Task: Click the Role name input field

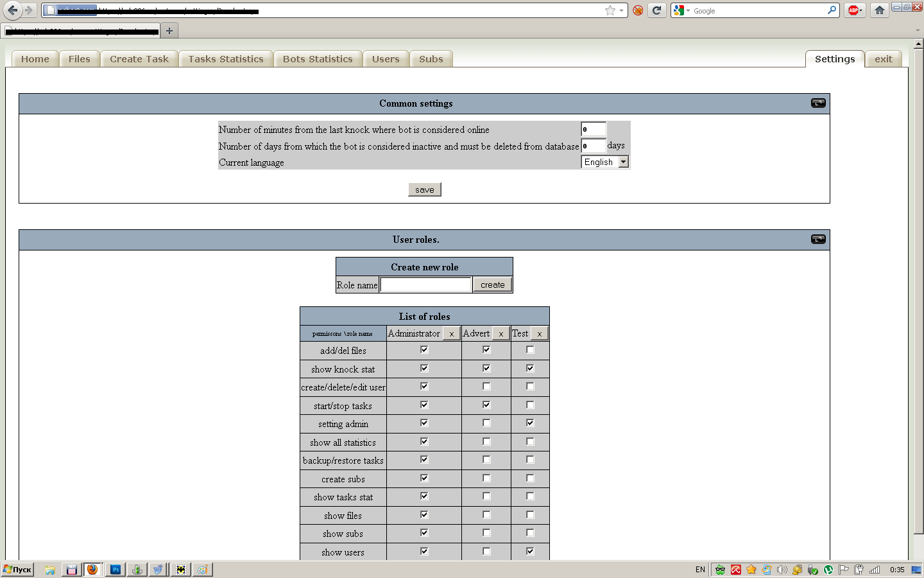Action: tap(426, 285)
